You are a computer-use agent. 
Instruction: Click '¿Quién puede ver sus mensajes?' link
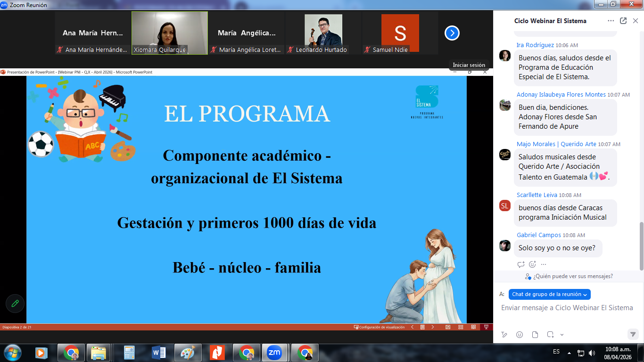569,276
